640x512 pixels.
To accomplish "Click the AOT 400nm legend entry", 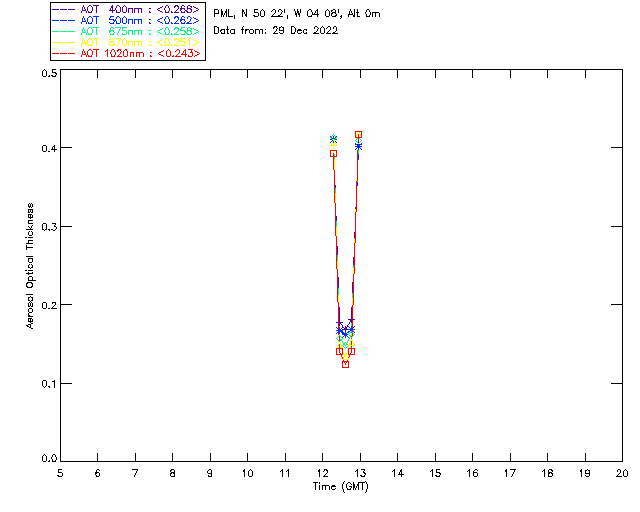I will coord(126,9).
